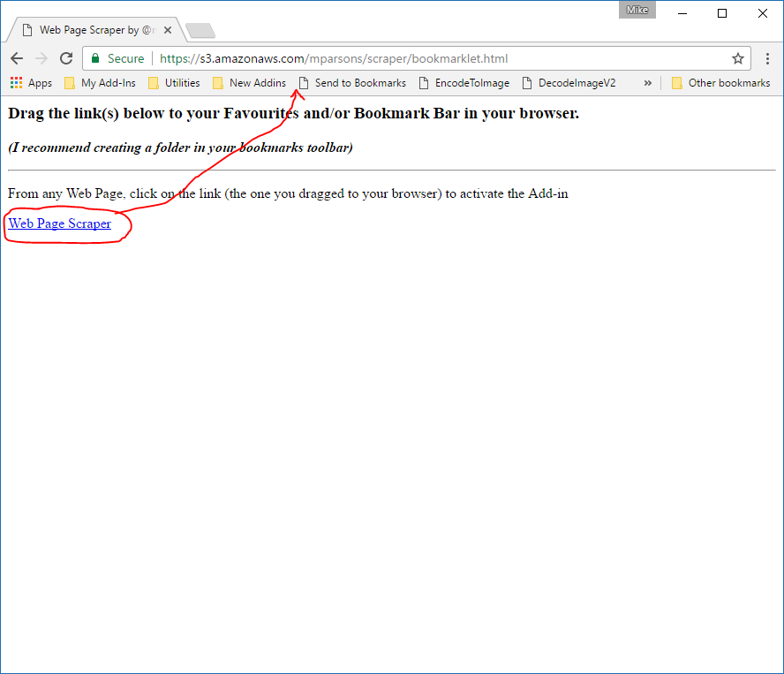Click the forward navigation arrow
The width and height of the screenshot is (784, 674).
41,58
